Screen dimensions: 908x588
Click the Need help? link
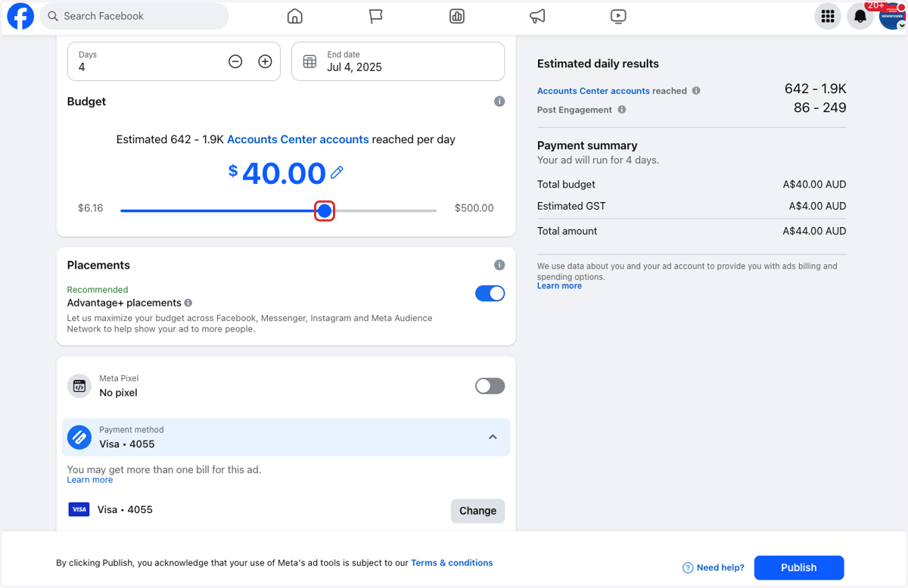pyautogui.click(x=714, y=568)
